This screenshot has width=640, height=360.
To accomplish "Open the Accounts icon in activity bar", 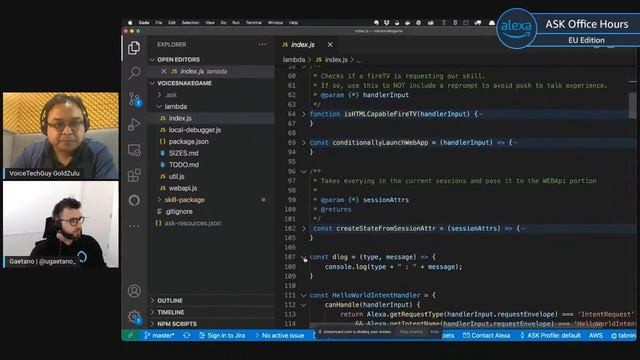I will [x=134, y=291].
